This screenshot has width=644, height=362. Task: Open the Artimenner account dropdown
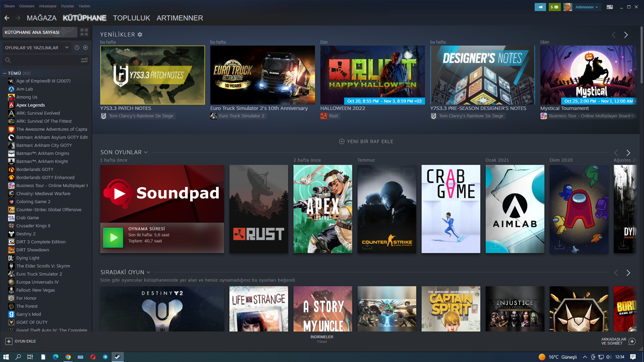pos(587,7)
